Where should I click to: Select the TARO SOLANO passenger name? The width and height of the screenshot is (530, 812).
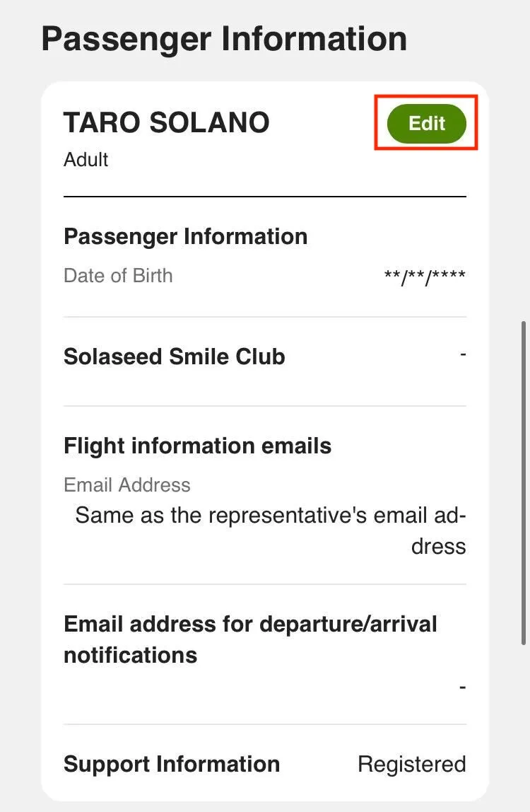[167, 123]
